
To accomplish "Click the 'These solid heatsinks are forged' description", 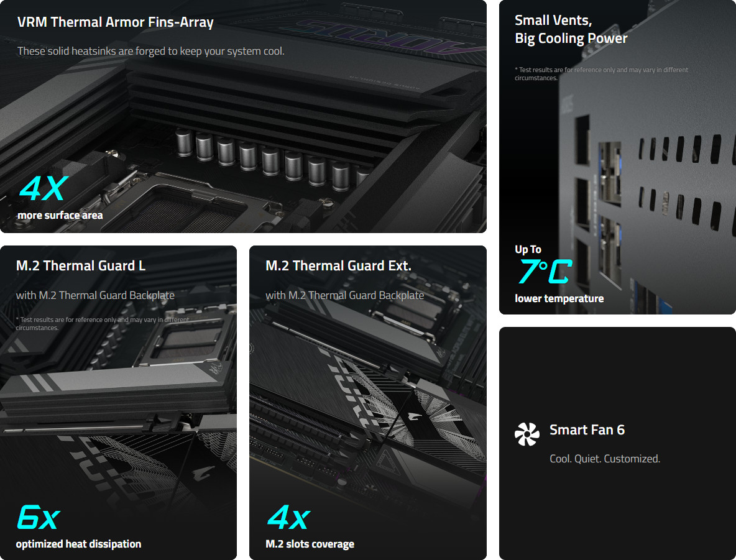I will (x=150, y=51).
